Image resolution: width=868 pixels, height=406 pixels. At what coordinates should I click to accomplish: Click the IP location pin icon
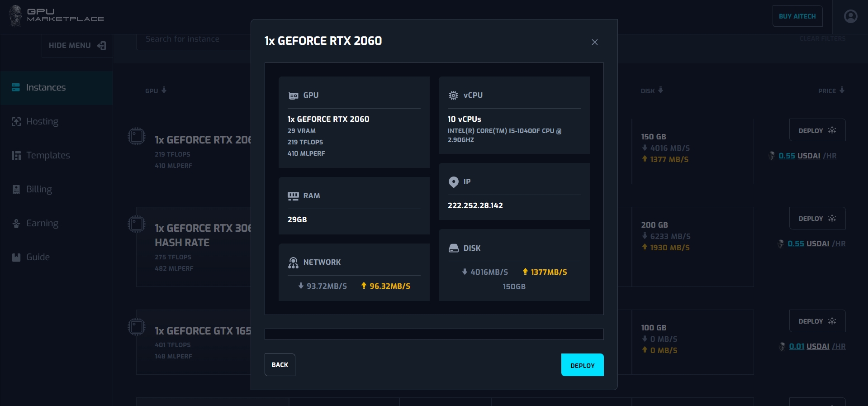click(453, 182)
